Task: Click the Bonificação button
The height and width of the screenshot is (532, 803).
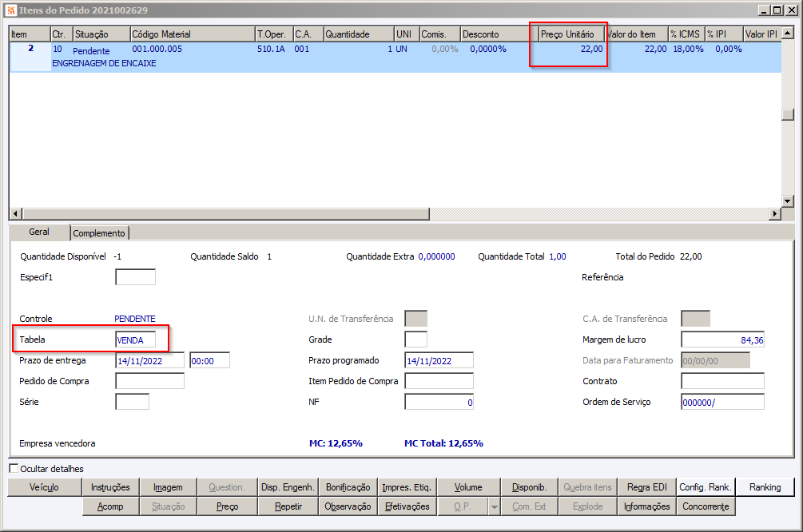Action: (348, 487)
